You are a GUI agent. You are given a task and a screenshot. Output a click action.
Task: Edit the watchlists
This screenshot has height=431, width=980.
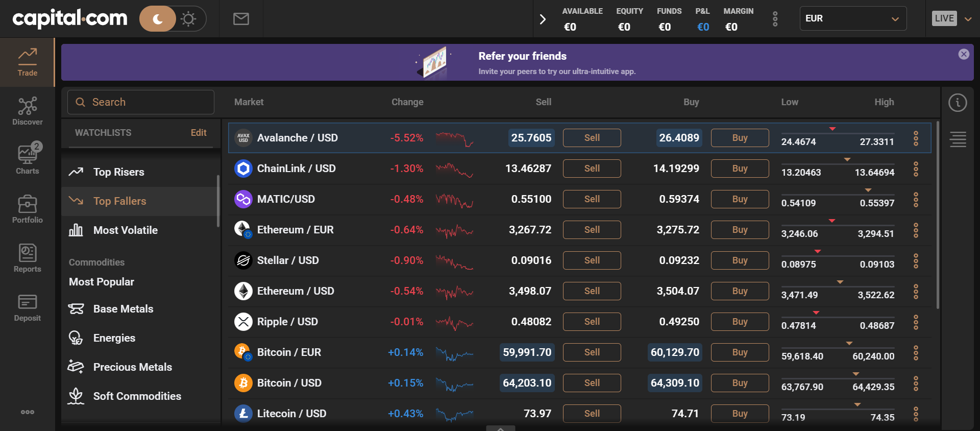tap(199, 133)
